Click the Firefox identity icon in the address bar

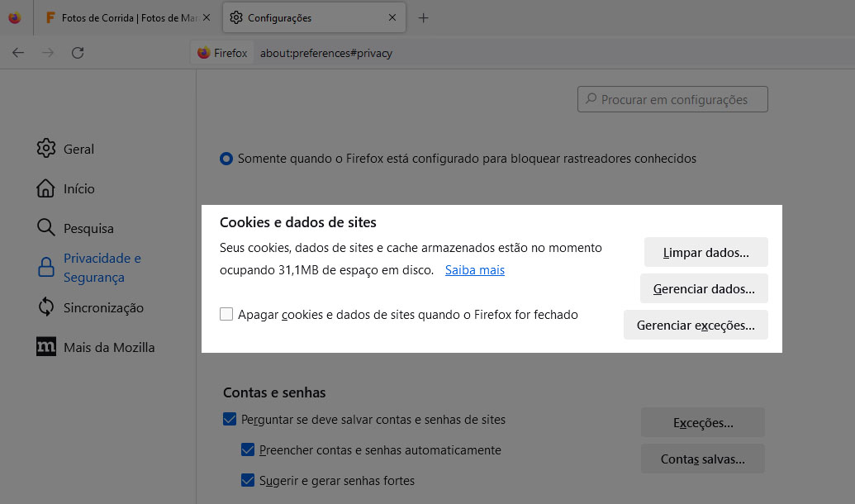click(x=204, y=53)
